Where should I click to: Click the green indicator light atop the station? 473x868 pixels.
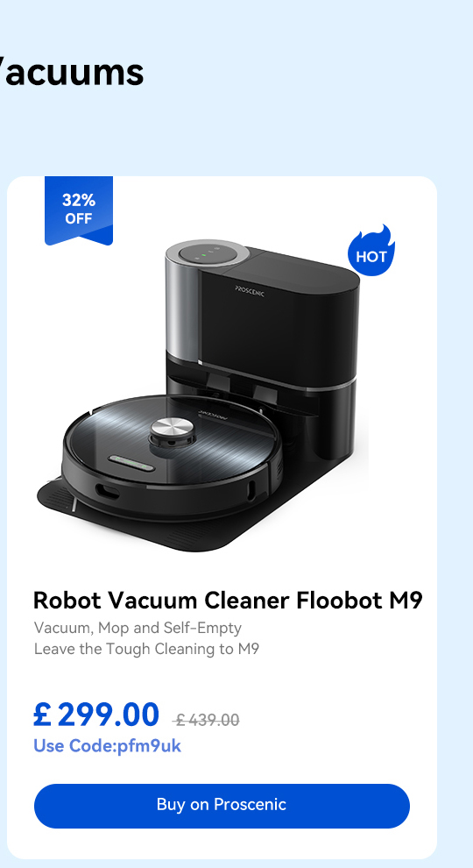click(203, 254)
